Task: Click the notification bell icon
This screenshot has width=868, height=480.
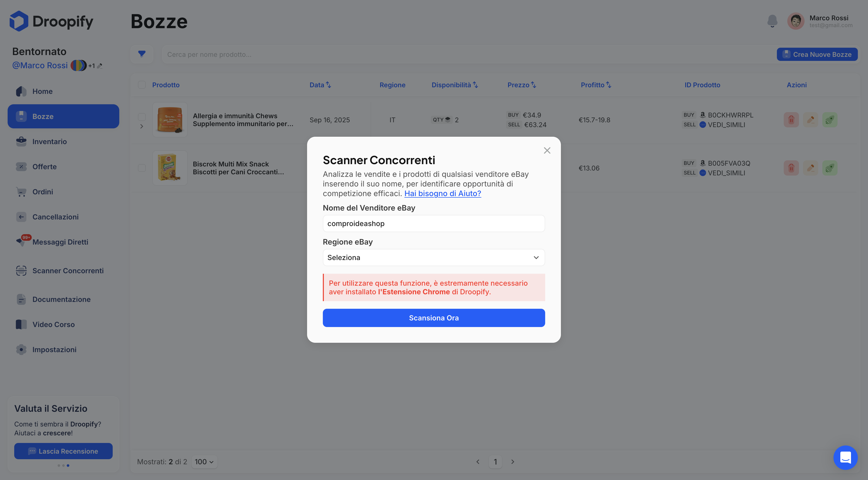Action: (x=773, y=21)
